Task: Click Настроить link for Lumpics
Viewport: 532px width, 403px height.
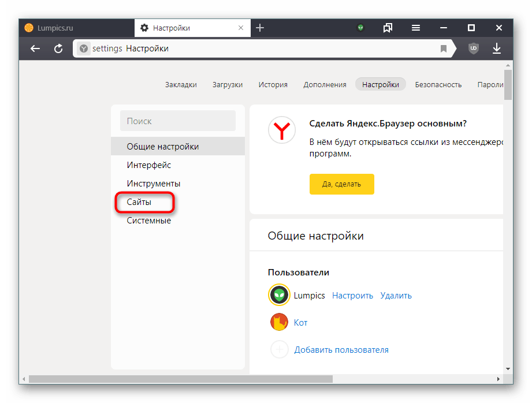Action: [x=352, y=296]
